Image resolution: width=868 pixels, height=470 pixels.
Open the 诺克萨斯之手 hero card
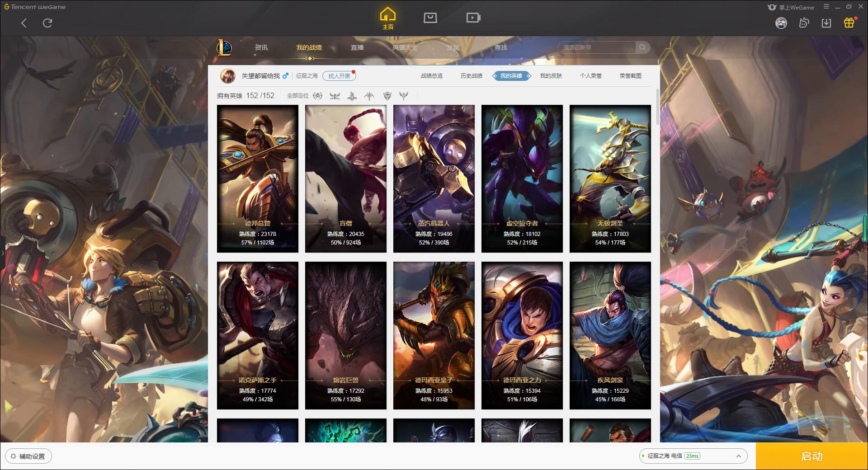click(258, 335)
